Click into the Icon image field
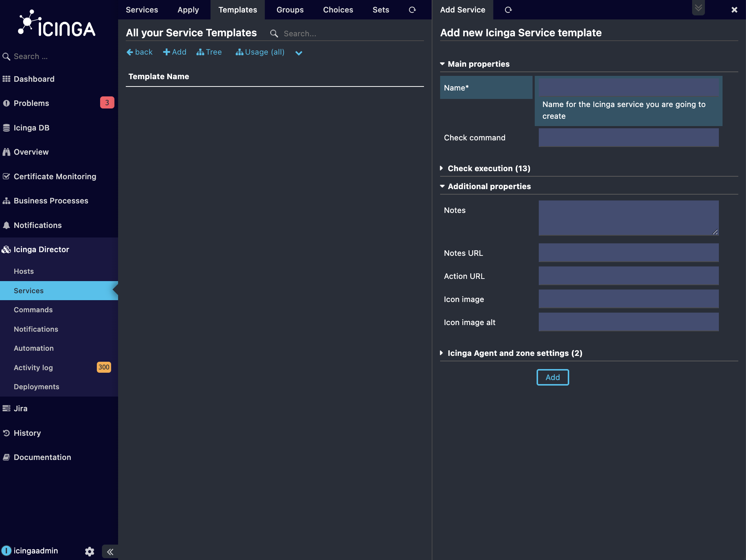The image size is (746, 560). click(x=629, y=299)
